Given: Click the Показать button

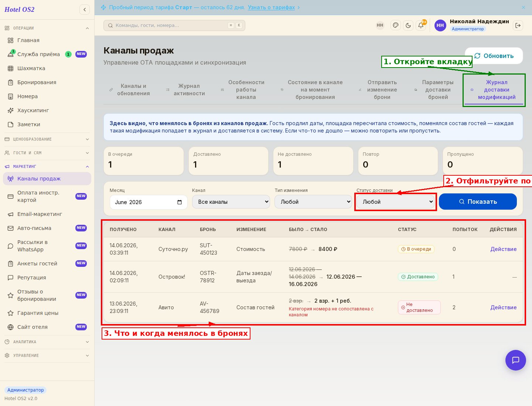Looking at the screenshot, I should click(x=478, y=202).
